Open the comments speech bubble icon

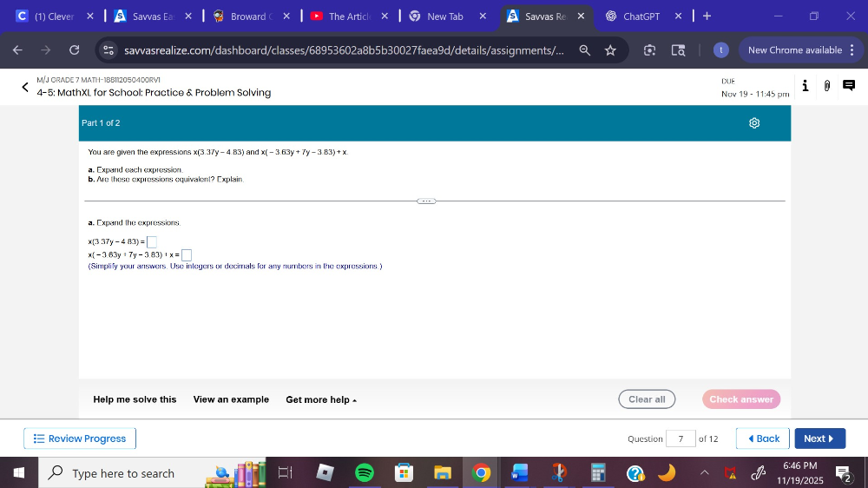coord(849,85)
